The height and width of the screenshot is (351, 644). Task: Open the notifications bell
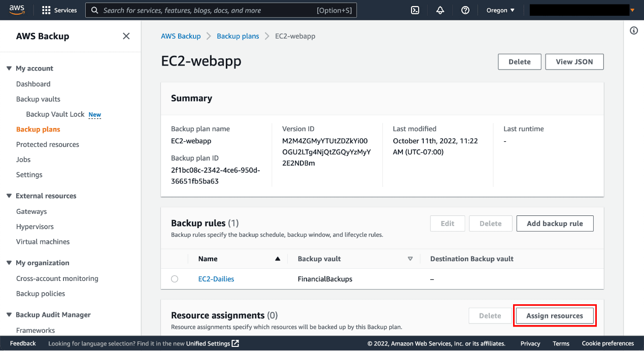pos(440,10)
